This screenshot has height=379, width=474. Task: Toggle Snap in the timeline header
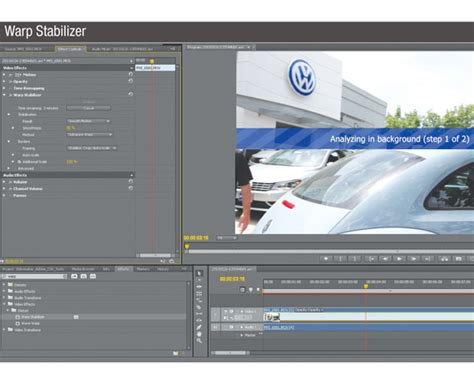242,290
